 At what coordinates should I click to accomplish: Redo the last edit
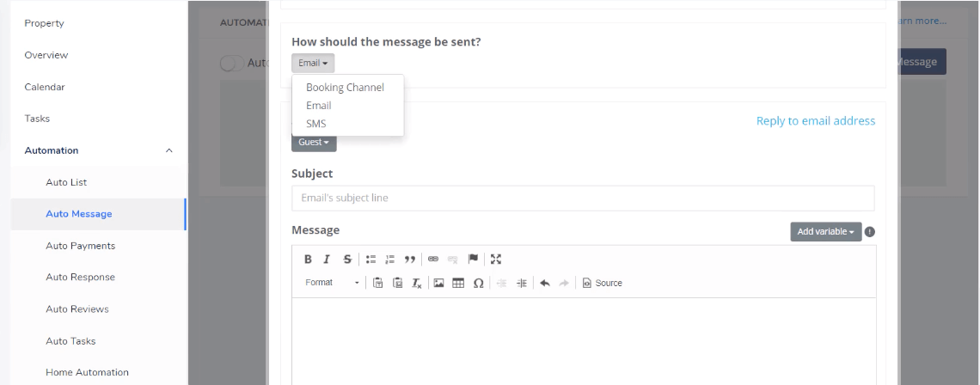[564, 283]
